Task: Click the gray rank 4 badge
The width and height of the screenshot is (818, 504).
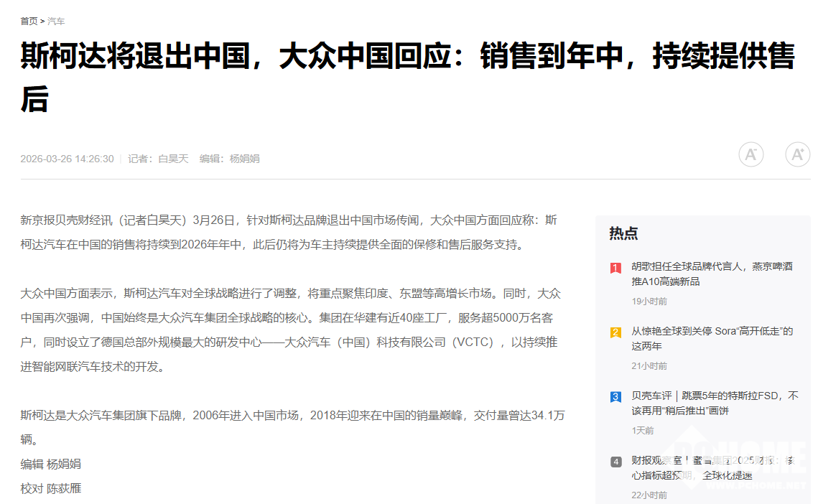Action: coord(615,462)
